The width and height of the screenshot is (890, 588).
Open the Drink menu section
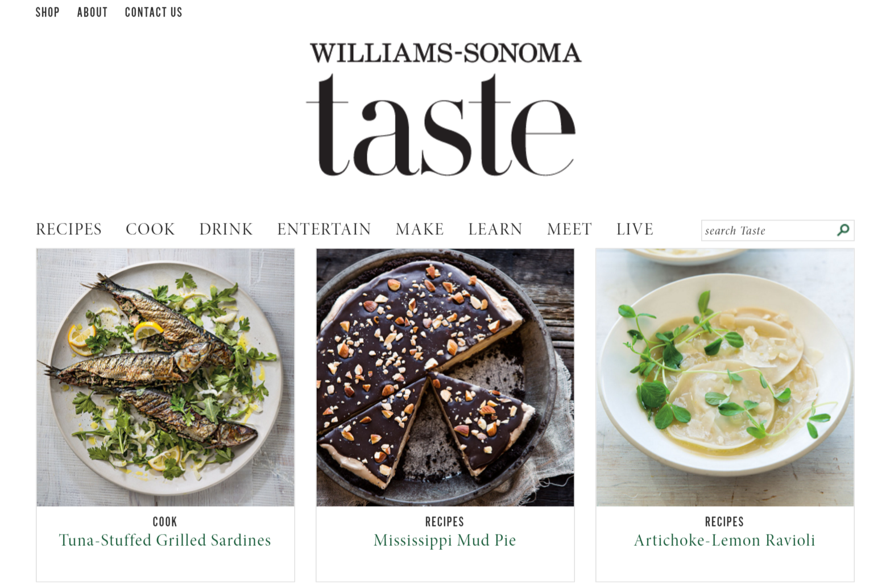[x=226, y=229]
